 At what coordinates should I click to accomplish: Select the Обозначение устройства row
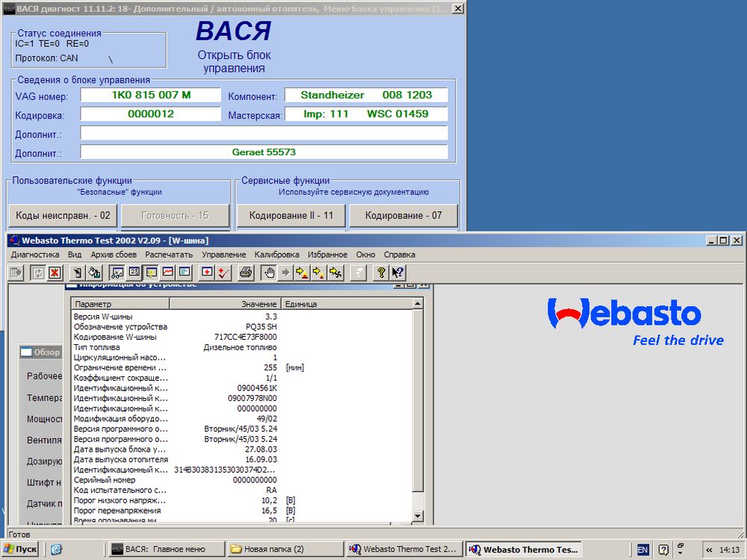(241, 327)
